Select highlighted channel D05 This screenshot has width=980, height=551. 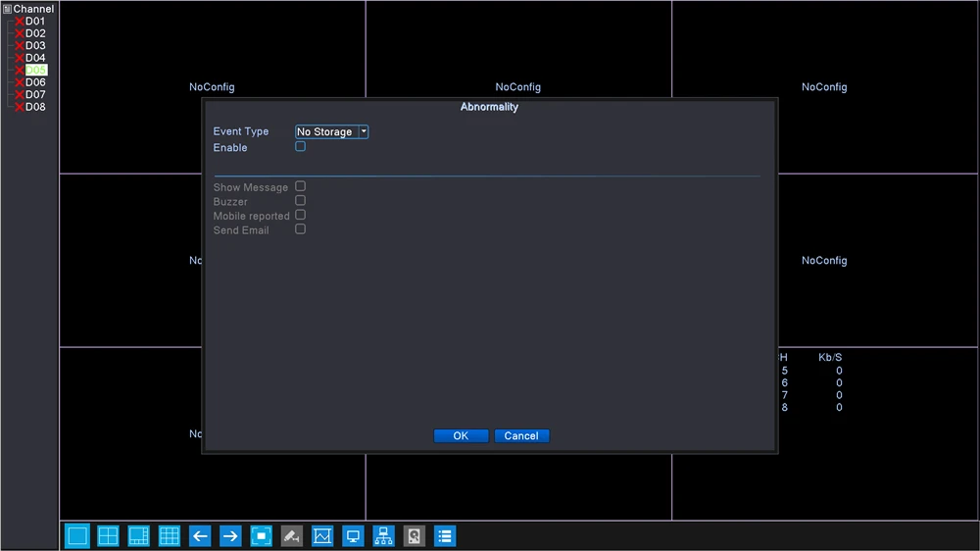[x=35, y=70]
